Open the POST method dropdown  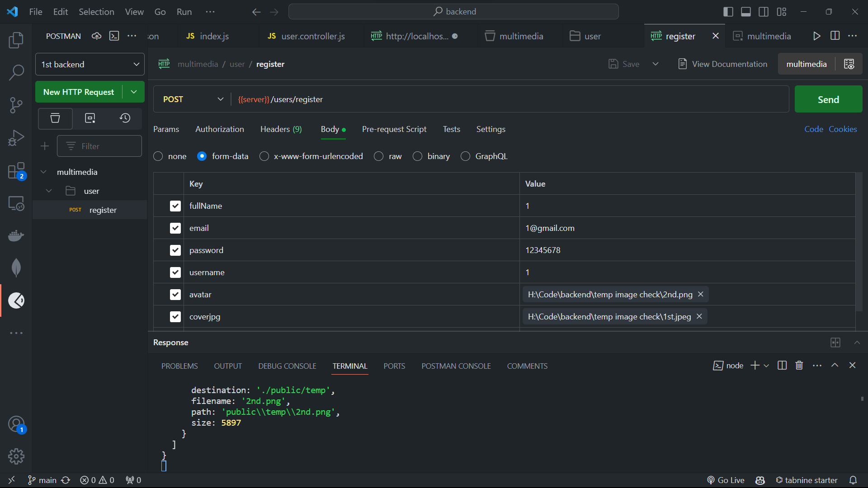pyautogui.click(x=193, y=99)
